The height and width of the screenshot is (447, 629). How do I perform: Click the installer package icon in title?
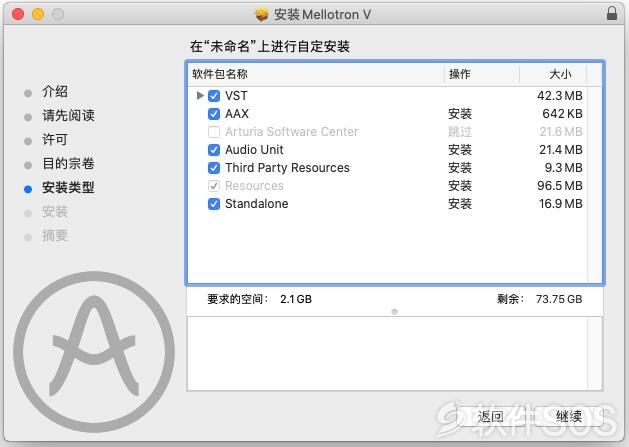(261, 15)
